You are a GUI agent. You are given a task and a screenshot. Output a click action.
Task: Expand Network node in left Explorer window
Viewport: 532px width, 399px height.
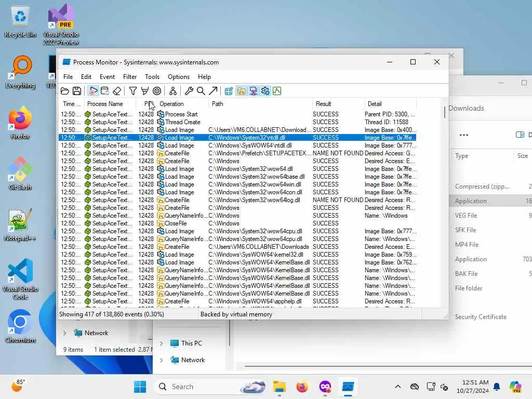pyautogui.click(x=65, y=333)
